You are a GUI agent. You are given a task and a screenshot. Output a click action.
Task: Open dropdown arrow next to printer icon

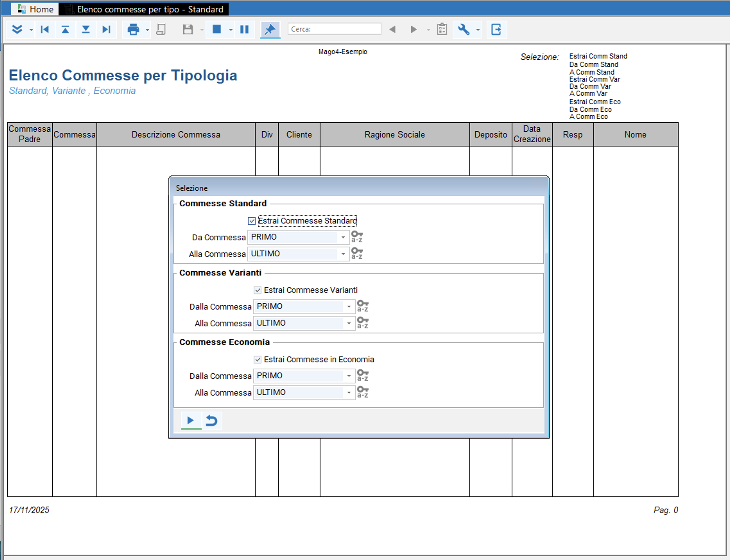pyautogui.click(x=147, y=30)
